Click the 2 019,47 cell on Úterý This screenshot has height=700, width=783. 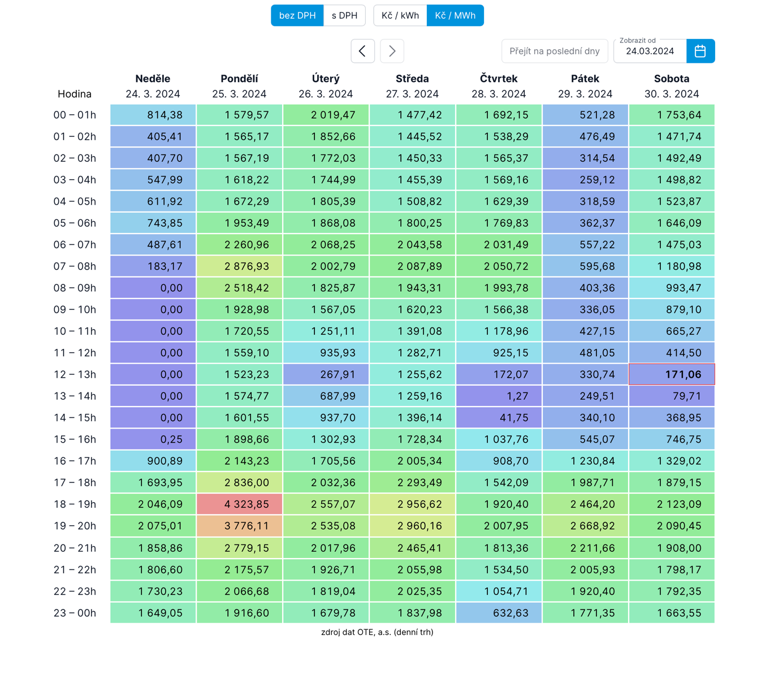pos(326,115)
